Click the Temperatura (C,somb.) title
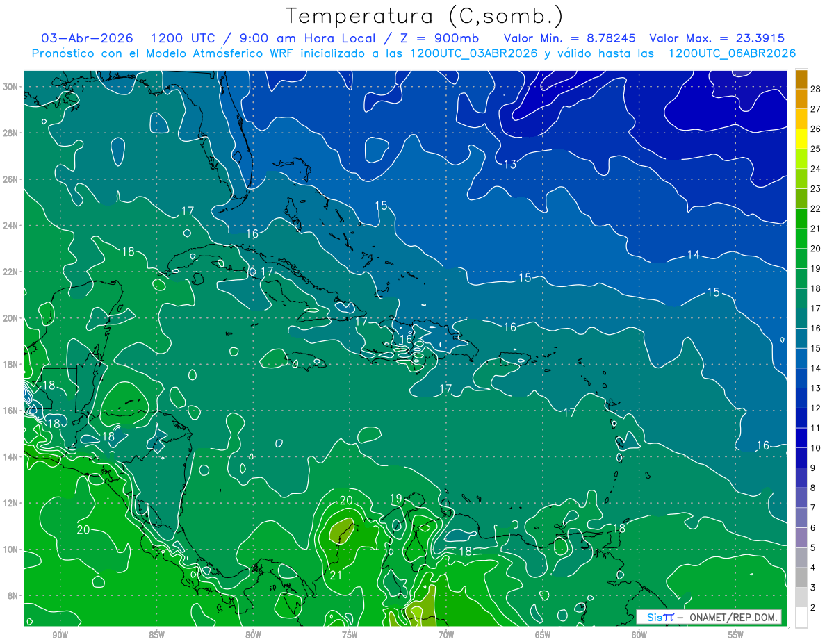The height and width of the screenshot is (644, 834). tap(425, 15)
